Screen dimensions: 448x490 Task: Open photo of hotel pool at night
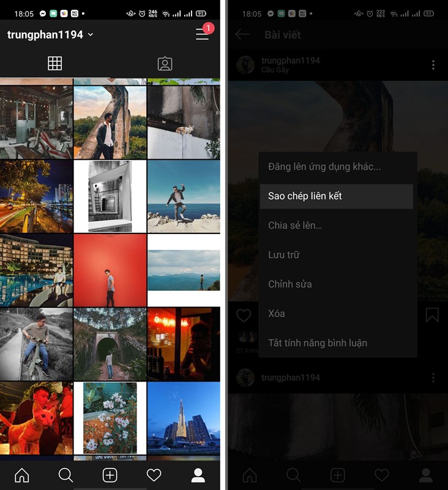point(36,270)
